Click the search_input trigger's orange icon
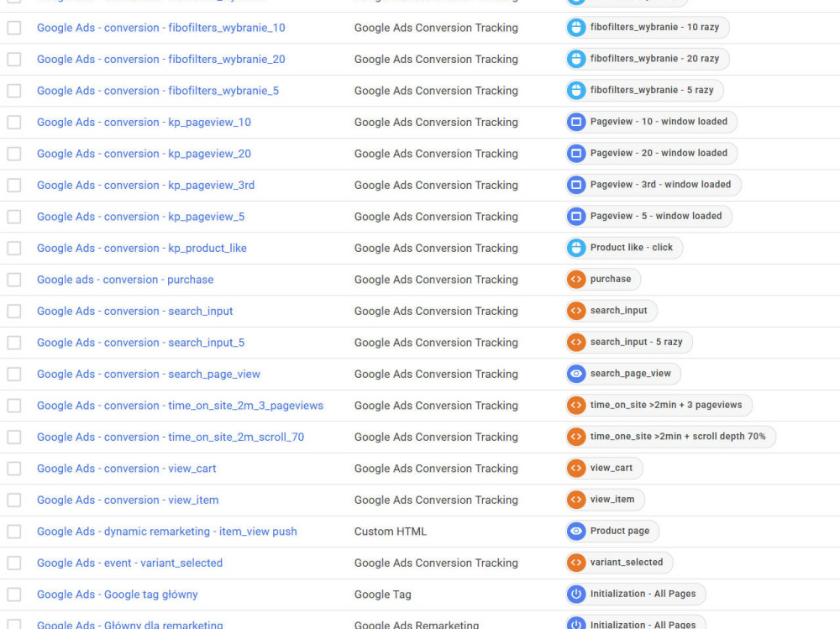Image resolution: width=840 pixels, height=629 pixels. click(x=576, y=311)
